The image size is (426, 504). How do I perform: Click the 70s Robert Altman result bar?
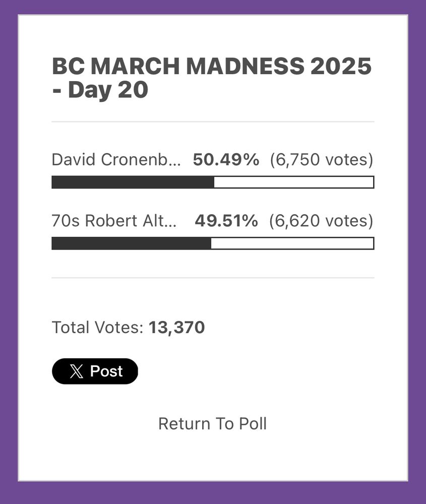click(213, 243)
